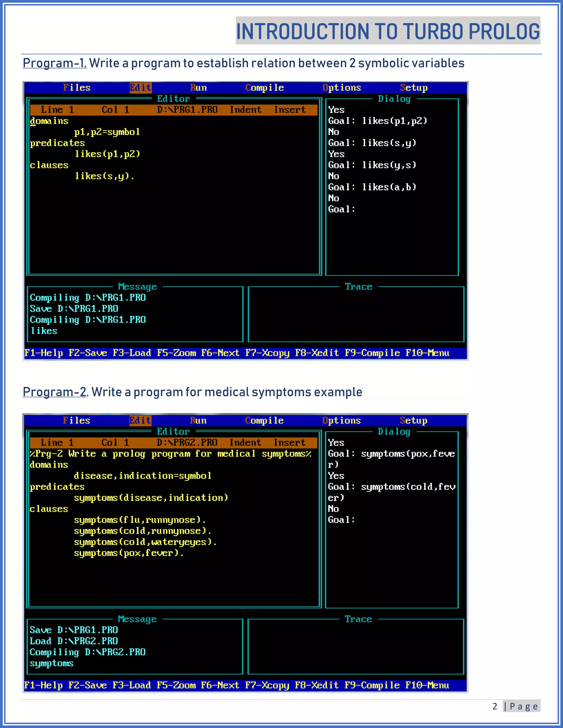This screenshot has width=563, height=728.
Task: Click Run menu in upper Prolog window
Action: (x=198, y=88)
